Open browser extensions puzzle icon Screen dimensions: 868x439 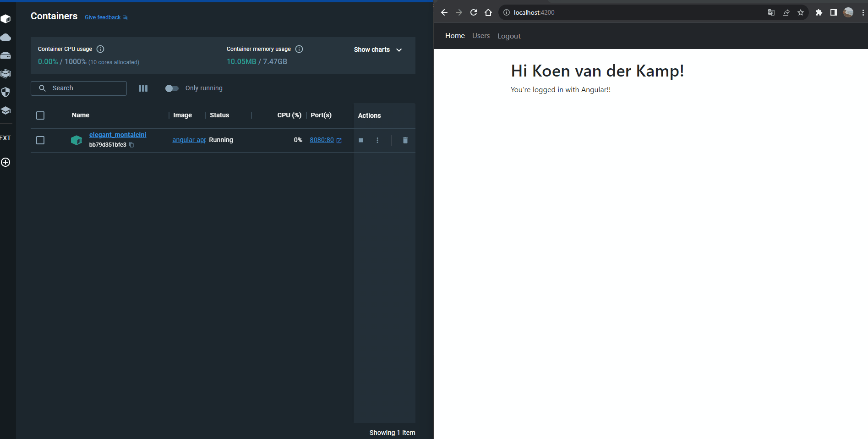pyautogui.click(x=819, y=12)
